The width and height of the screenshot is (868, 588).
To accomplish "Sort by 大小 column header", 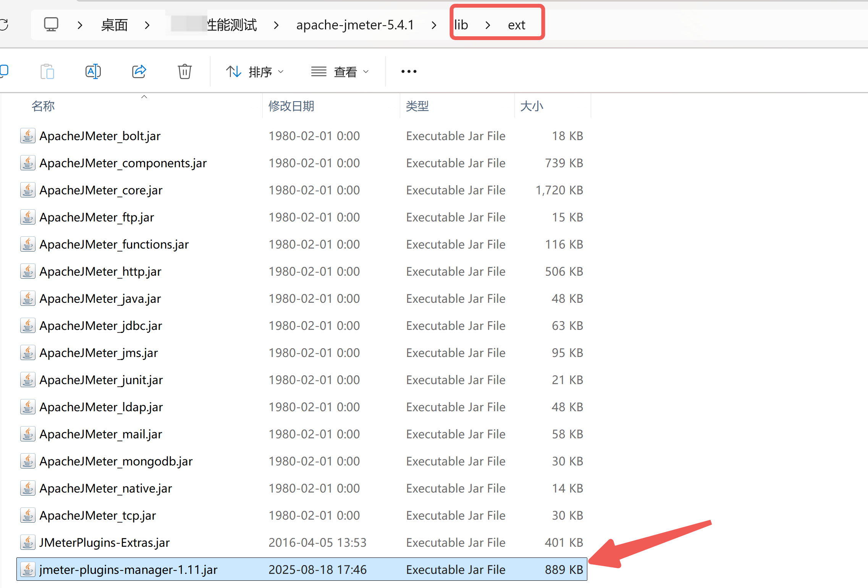I will (532, 106).
